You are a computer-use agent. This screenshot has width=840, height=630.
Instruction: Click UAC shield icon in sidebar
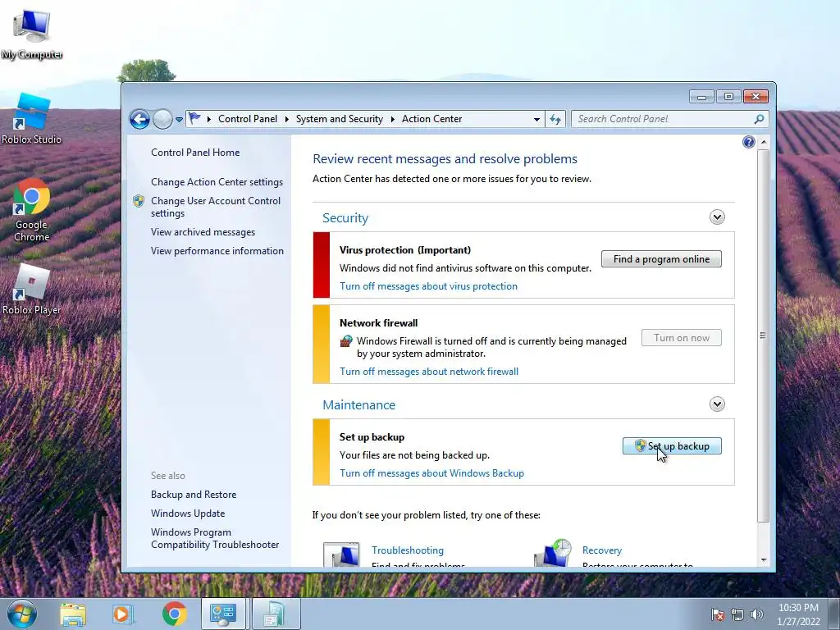click(x=139, y=201)
